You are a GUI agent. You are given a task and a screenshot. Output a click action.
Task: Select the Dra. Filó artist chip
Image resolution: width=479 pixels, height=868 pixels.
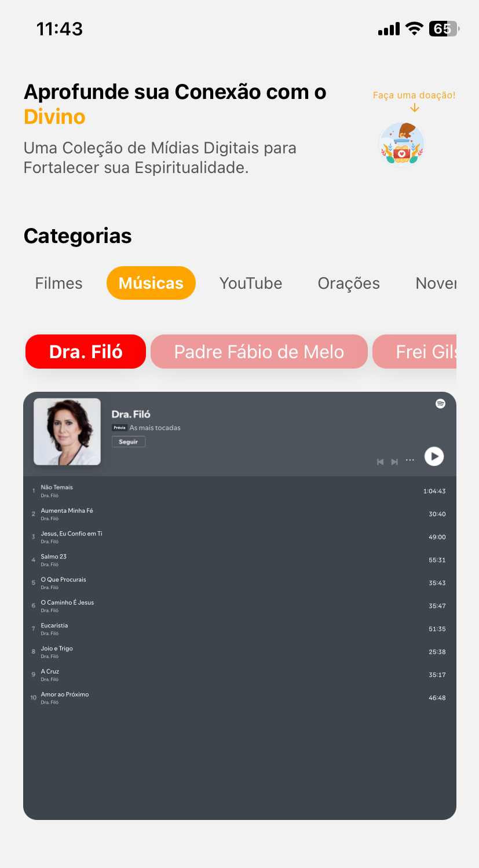click(86, 352)
